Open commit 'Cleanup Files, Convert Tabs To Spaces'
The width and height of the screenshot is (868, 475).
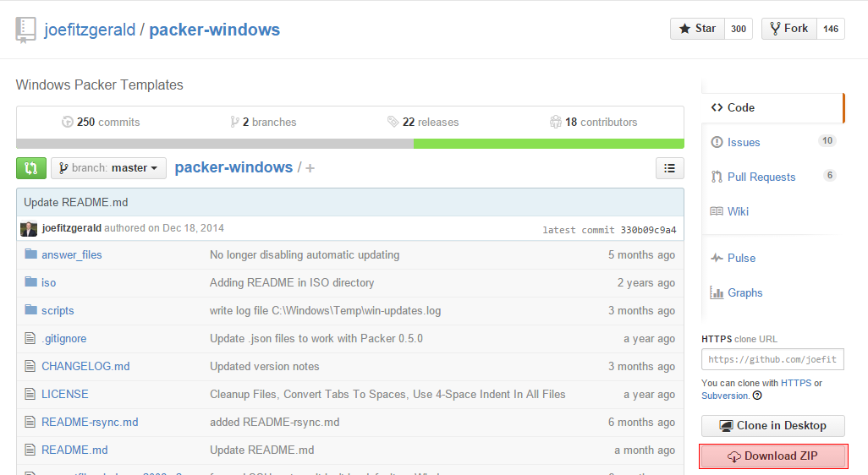click(x=387, y=394)
